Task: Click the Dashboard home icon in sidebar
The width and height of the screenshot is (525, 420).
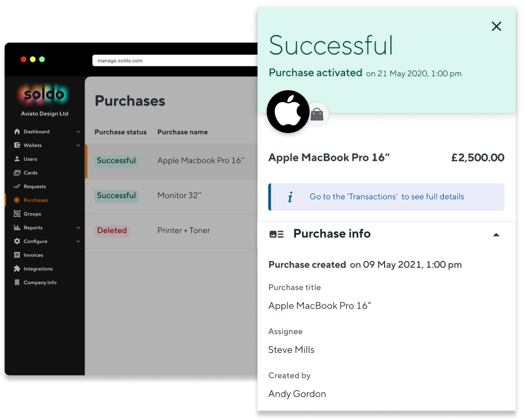Action: (17, 131)
